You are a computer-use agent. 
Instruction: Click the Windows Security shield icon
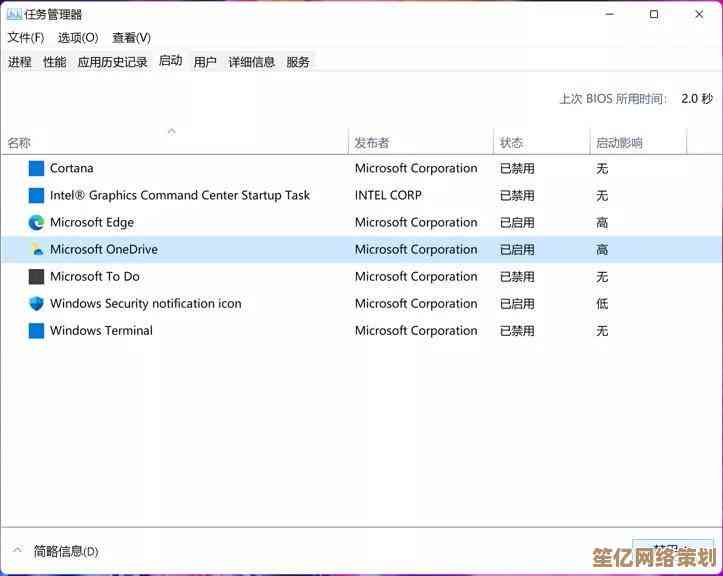coord(36,304)
